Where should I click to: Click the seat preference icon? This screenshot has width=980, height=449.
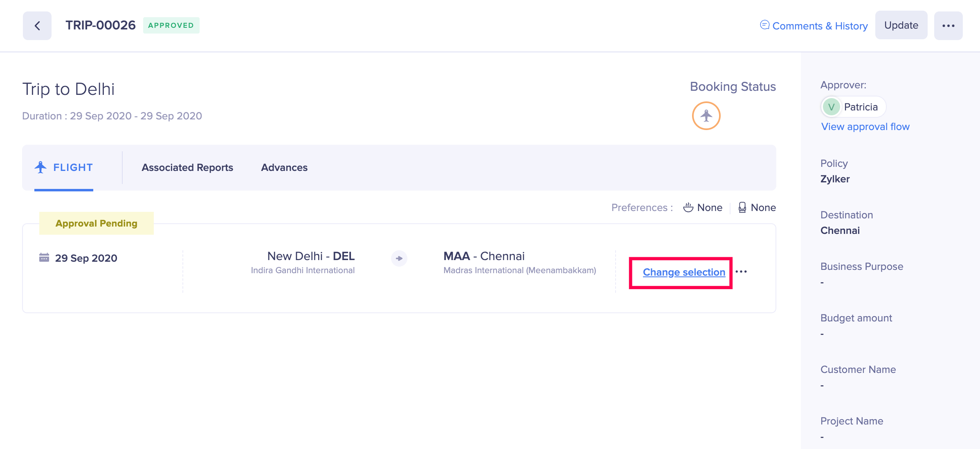pos(742,208)
